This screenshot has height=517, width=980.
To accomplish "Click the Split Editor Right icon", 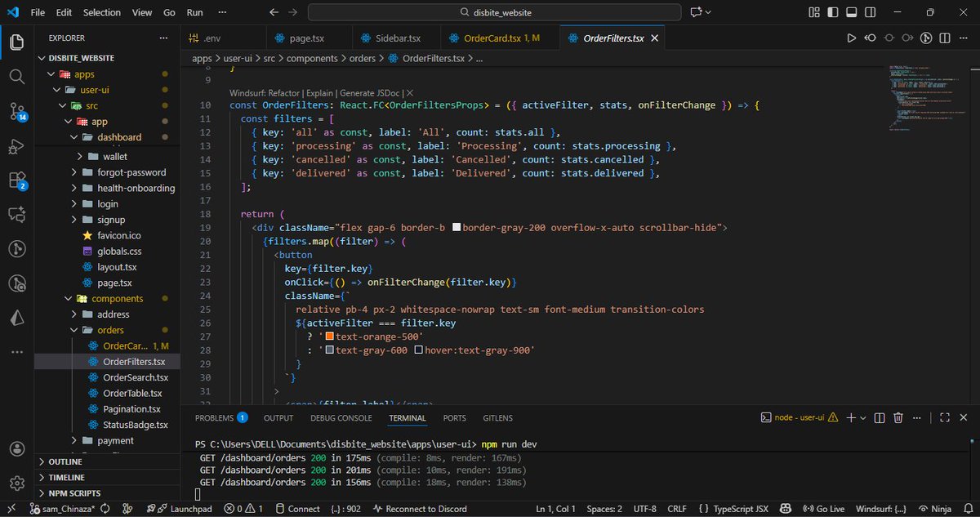I will point(944,38).
